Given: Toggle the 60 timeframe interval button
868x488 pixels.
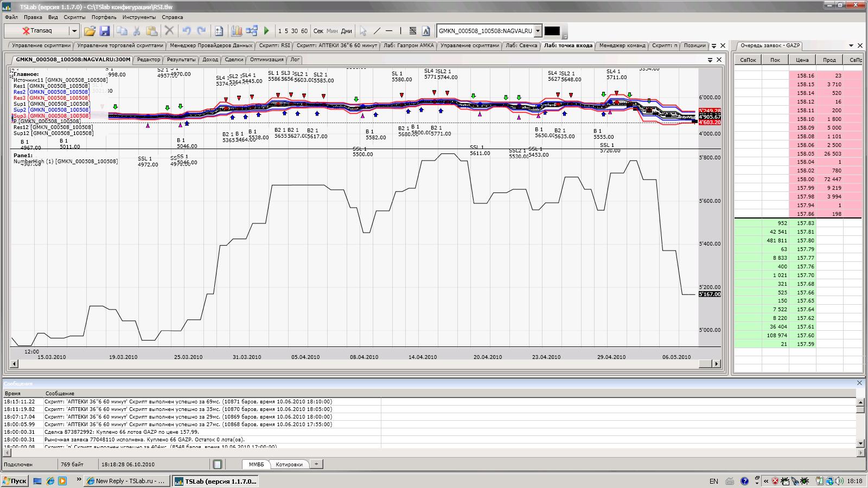Looking at the screenshot, I should (x=304, y=31).
